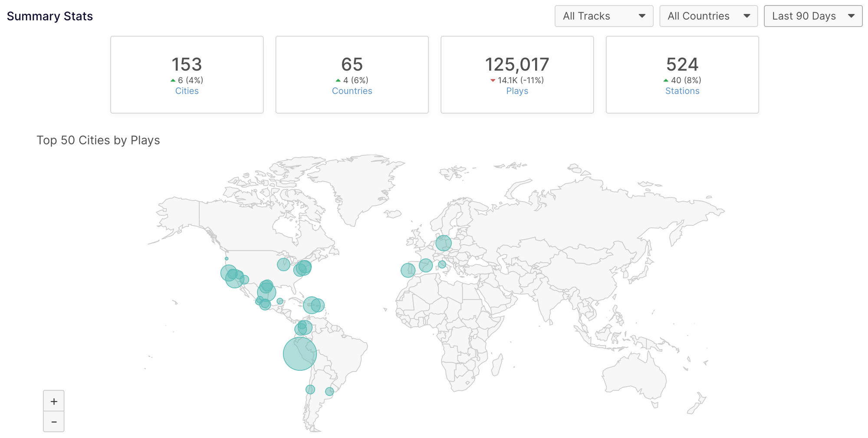Click the Plays link
Screen dimensions: 868x438
[517, 91]
